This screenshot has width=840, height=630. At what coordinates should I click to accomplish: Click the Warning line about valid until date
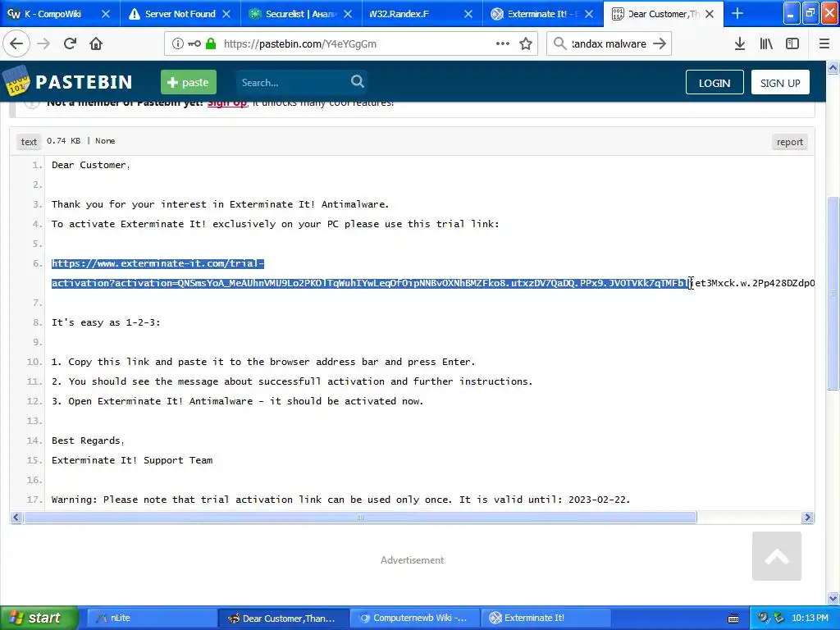(340, 500)
